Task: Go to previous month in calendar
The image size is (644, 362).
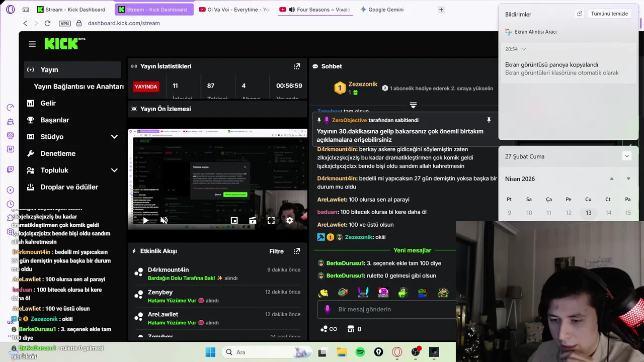Action: [x=612, y=179]
